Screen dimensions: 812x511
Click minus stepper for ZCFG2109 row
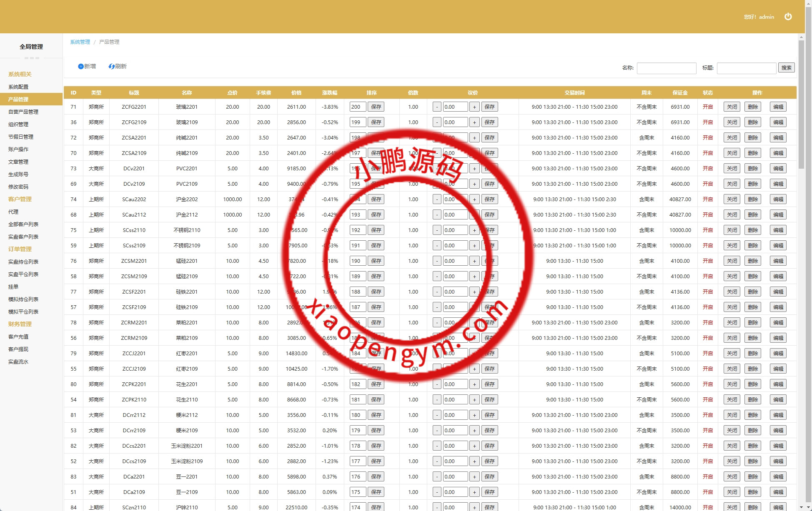tap(437, 122)
